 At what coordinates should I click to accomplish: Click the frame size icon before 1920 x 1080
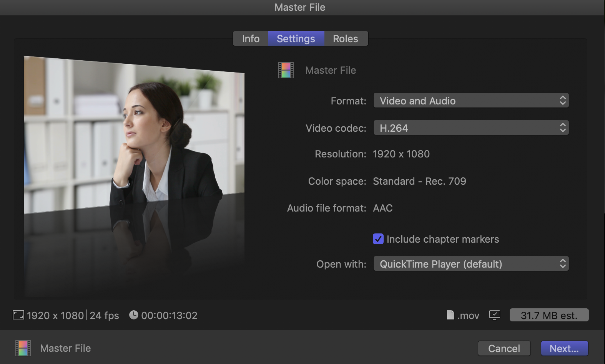pyautogui.click(x=18, y=315)
